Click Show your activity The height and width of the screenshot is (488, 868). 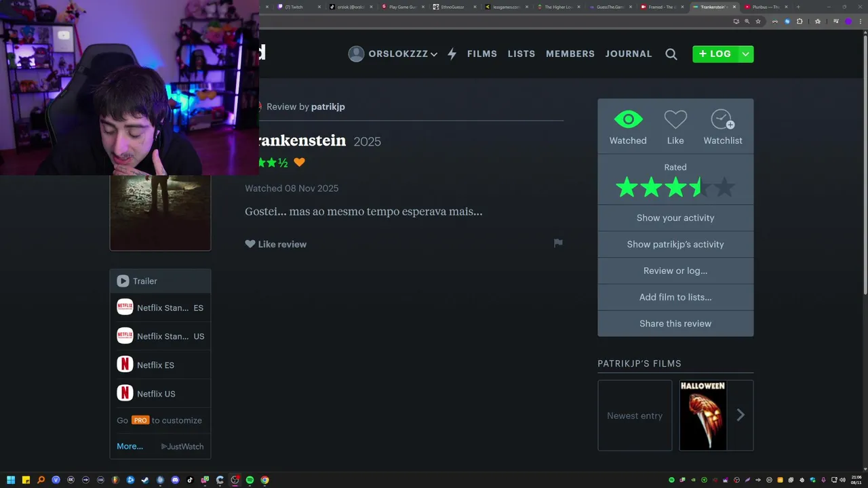point(675,218)
